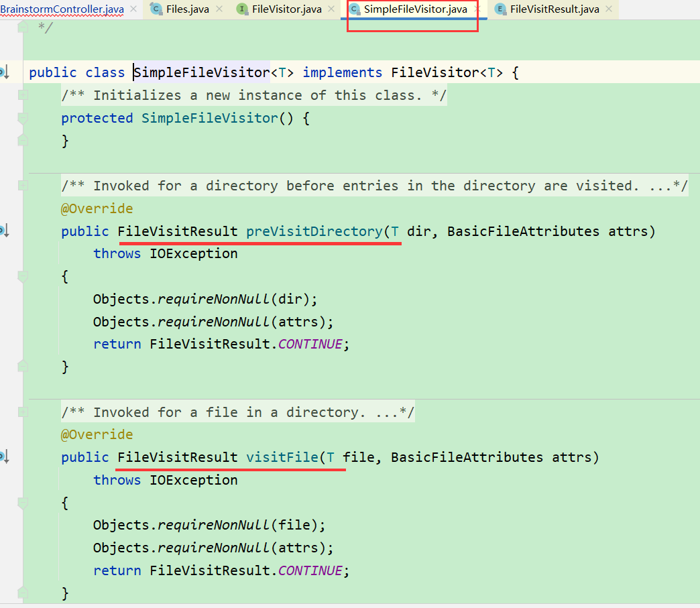Close the Files.java tab
This screenshot has width=700, height=608.
coord(219,9)
